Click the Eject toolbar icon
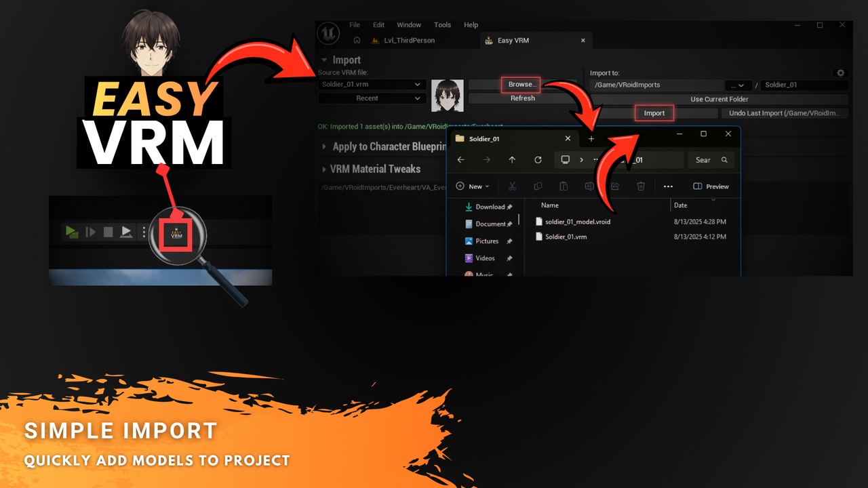This screenshot has height=488, width=868. tap(126, 232)
